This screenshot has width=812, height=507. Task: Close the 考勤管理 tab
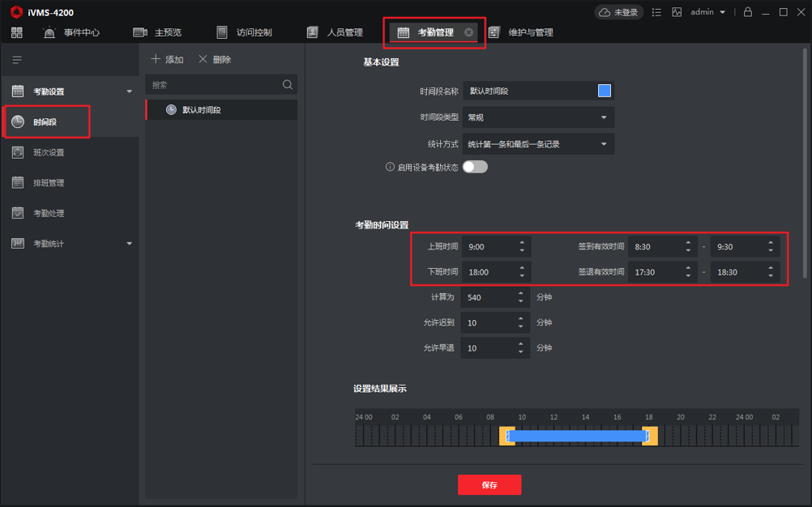tap(468, 32)
